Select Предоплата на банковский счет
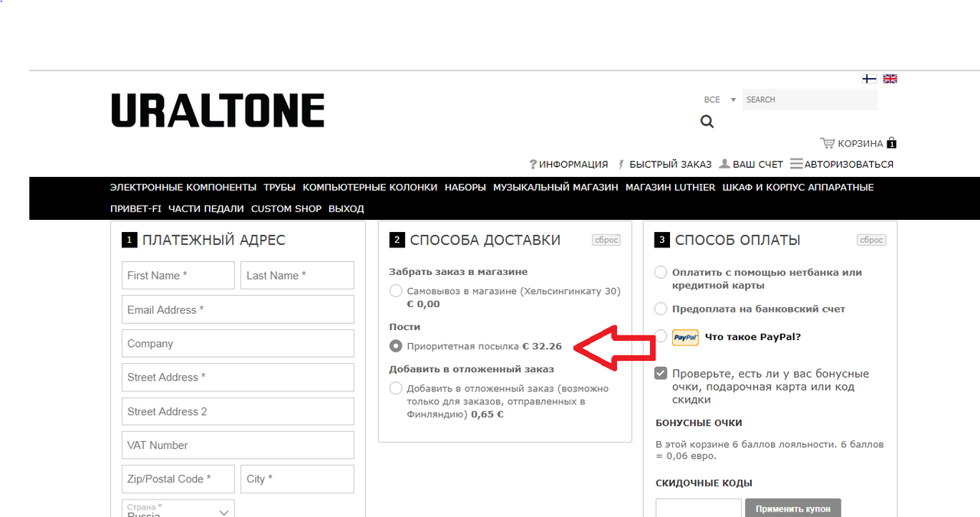The image size is (980, 517). [661, 309]
